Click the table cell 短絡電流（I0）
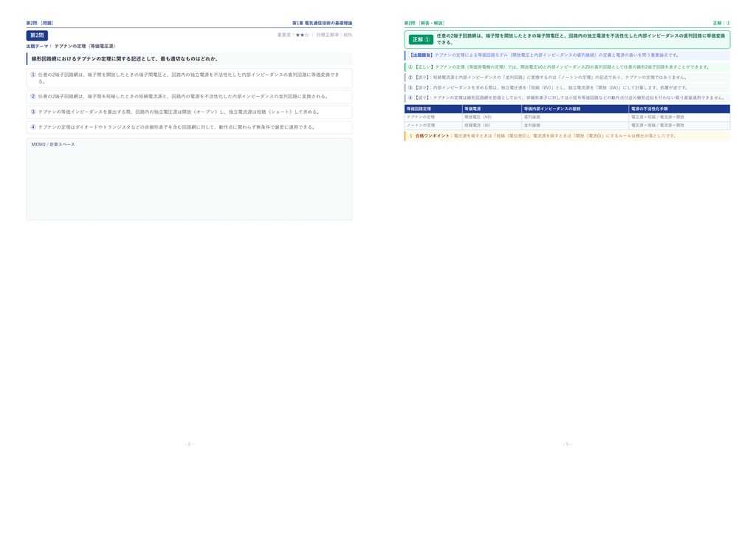This screenshot has width=756, height=535. coord(492,126)
